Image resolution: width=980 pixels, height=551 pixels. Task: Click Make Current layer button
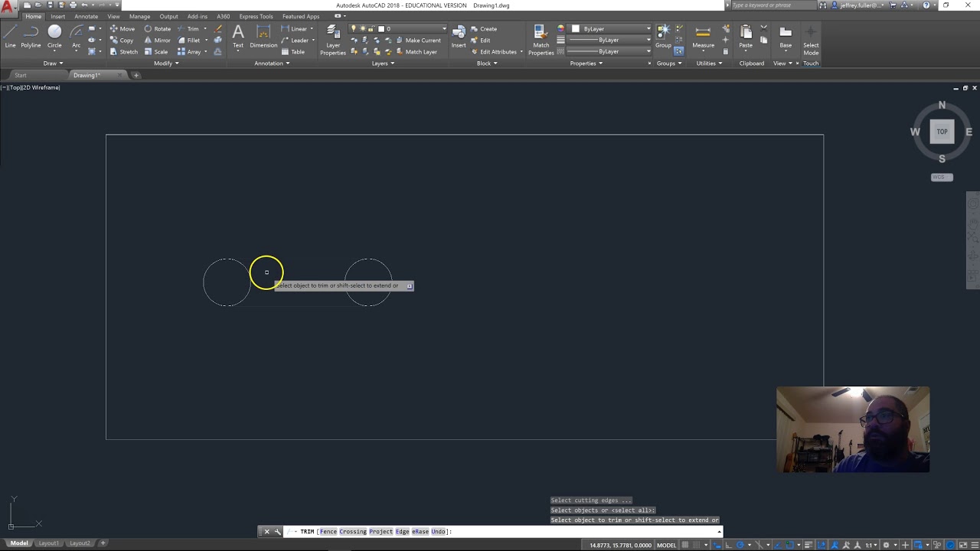point(418,41)
